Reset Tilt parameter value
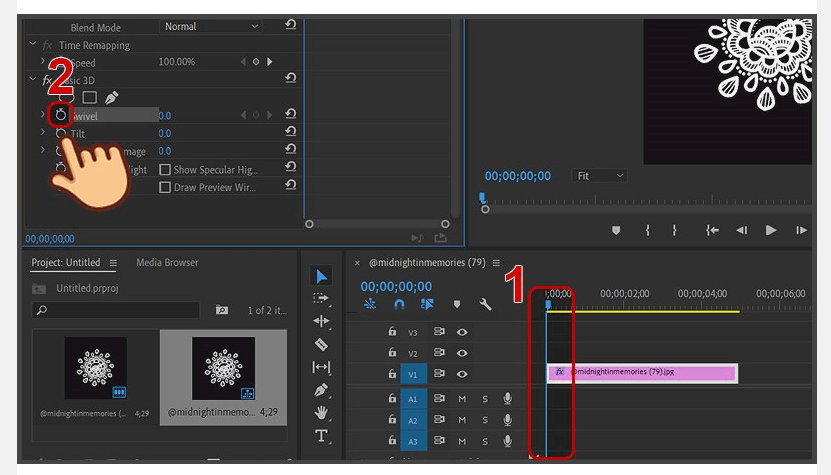 tap(290, 132)
